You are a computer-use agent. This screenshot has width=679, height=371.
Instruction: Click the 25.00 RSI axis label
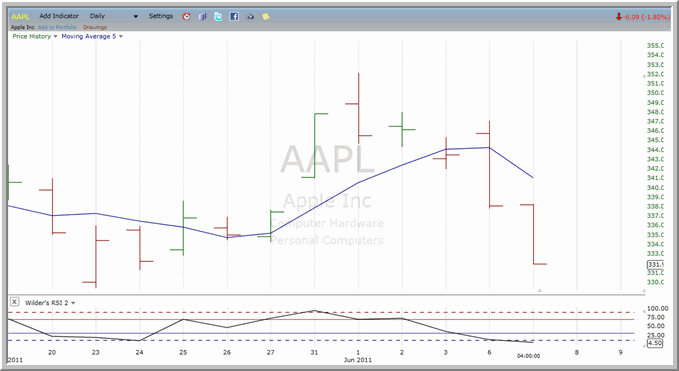click(655, 335)
